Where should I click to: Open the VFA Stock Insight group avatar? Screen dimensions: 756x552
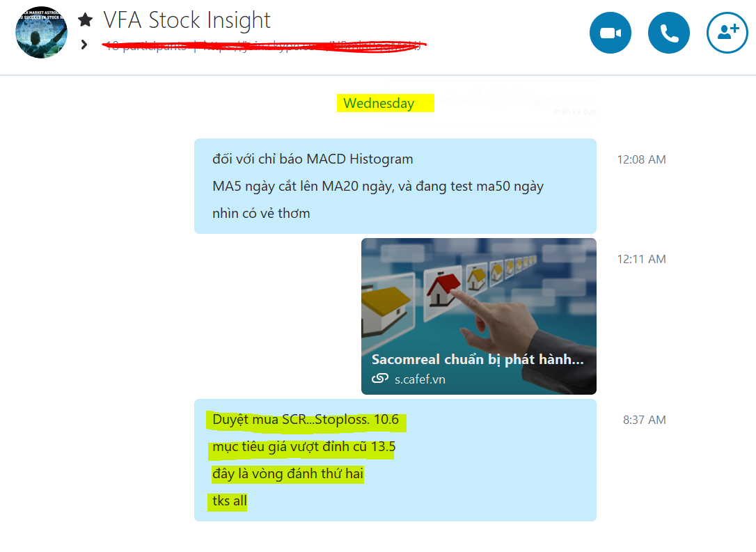(x=41, y=32)
